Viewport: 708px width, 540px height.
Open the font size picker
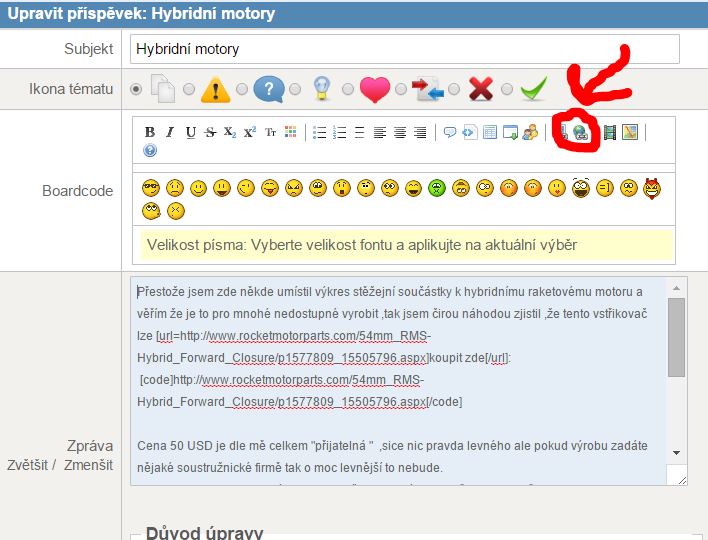coord(271,132)
